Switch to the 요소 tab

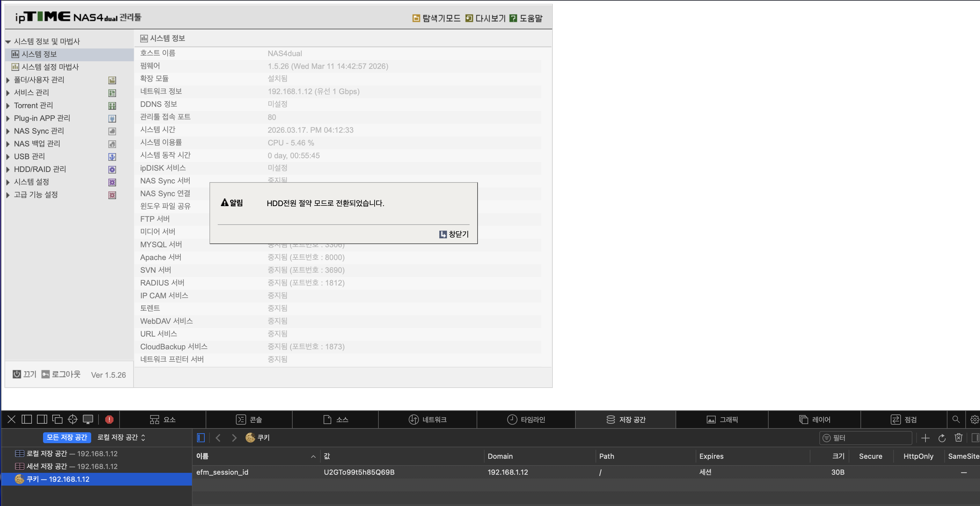tap(163, 419)
